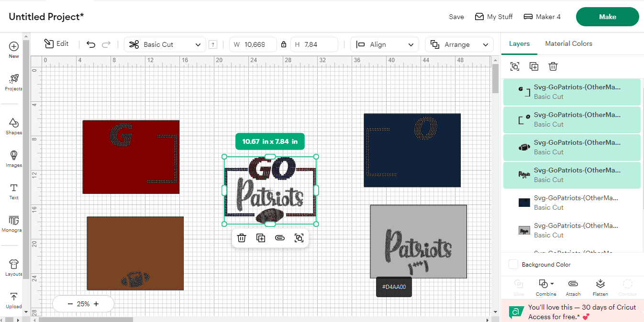Click the height H input field
The image size is (644, 322).
tap(314, 44)
